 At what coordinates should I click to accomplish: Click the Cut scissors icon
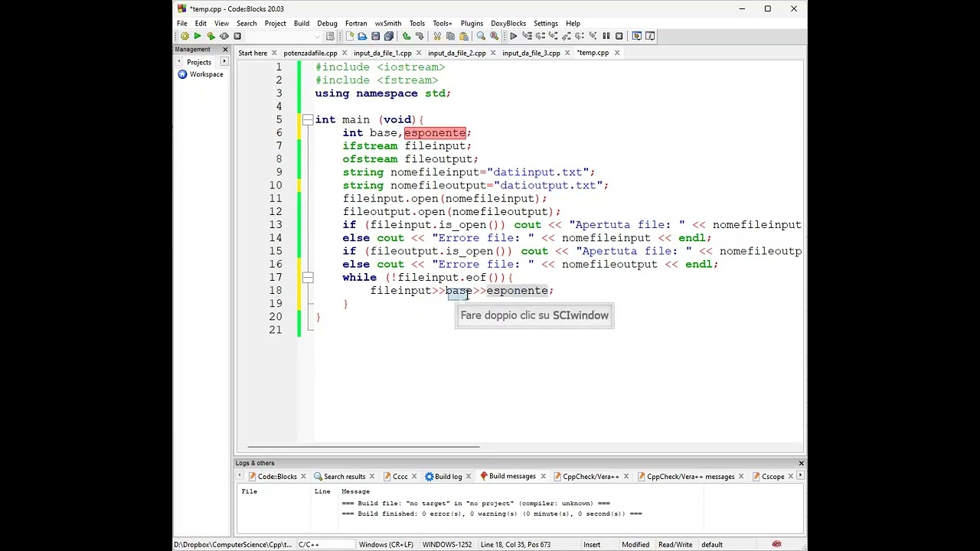coord(437,36)
